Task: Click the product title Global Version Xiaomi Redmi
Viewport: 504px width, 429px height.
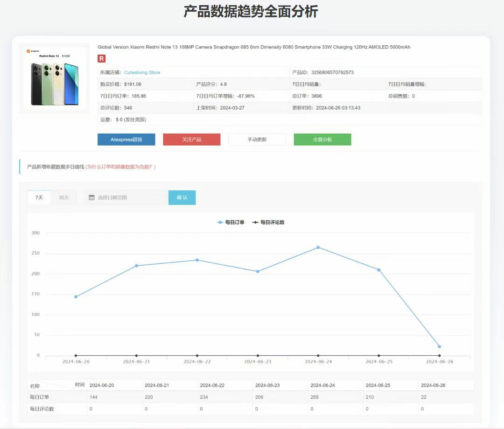Action: pos(253,47)
